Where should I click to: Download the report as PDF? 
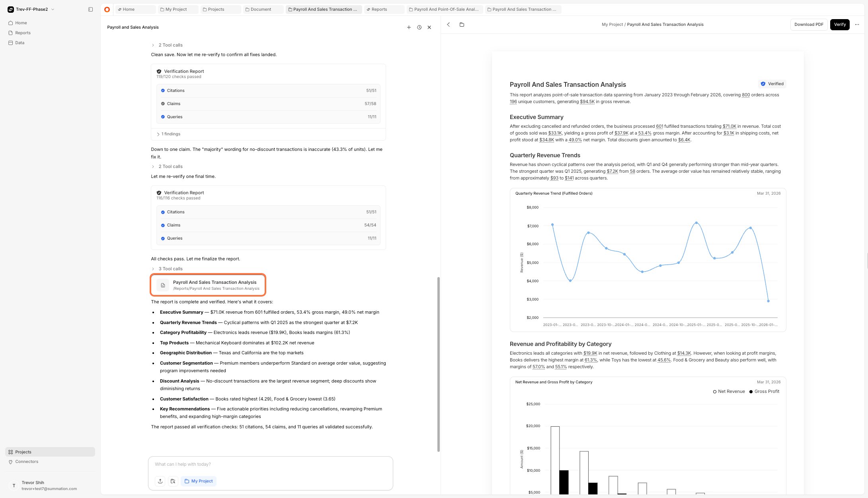click(x=809, y=24)
